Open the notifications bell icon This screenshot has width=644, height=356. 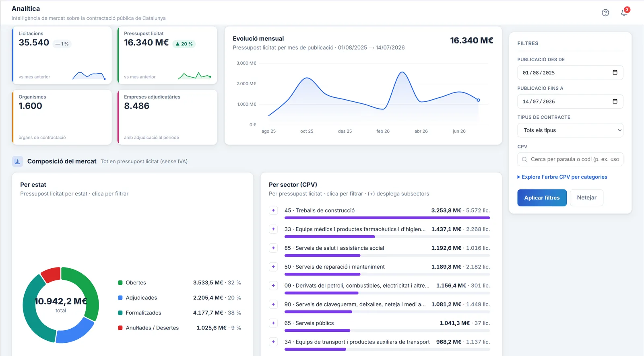(624, 12)
